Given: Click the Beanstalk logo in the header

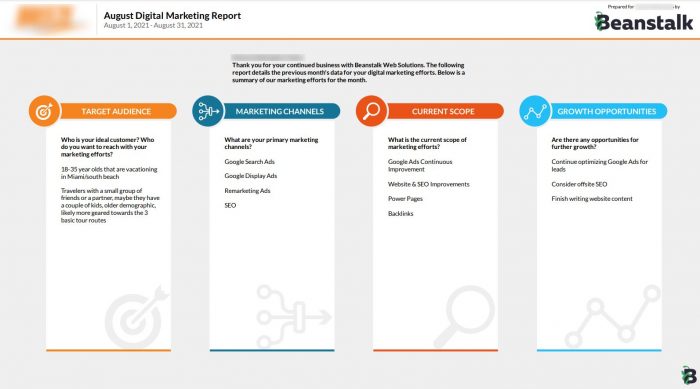Looking at the screenshot, I should 644,21.
